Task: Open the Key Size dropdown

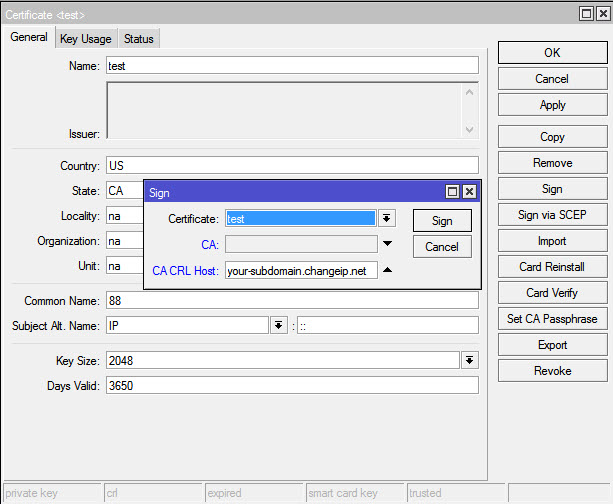Action: pos(470,360)
